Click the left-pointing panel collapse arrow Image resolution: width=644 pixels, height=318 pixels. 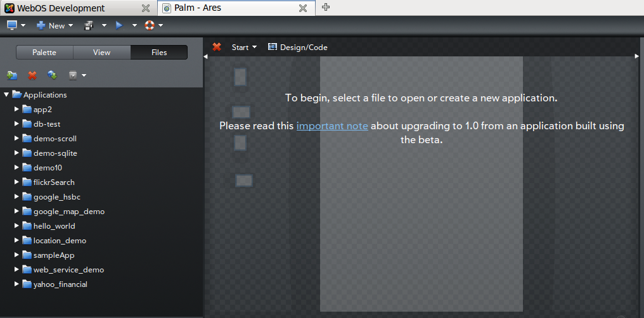206,56
